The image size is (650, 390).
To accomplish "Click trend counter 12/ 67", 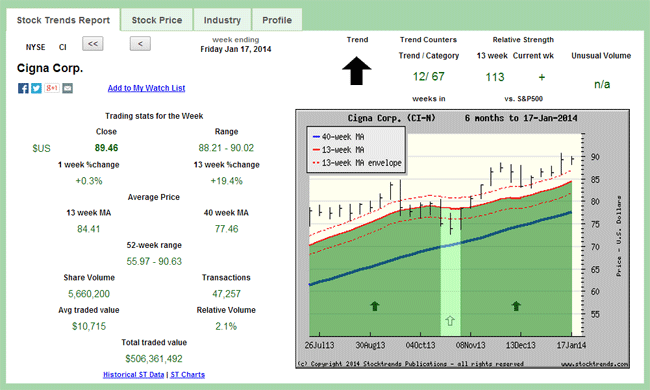I will [x=429, y=77].
